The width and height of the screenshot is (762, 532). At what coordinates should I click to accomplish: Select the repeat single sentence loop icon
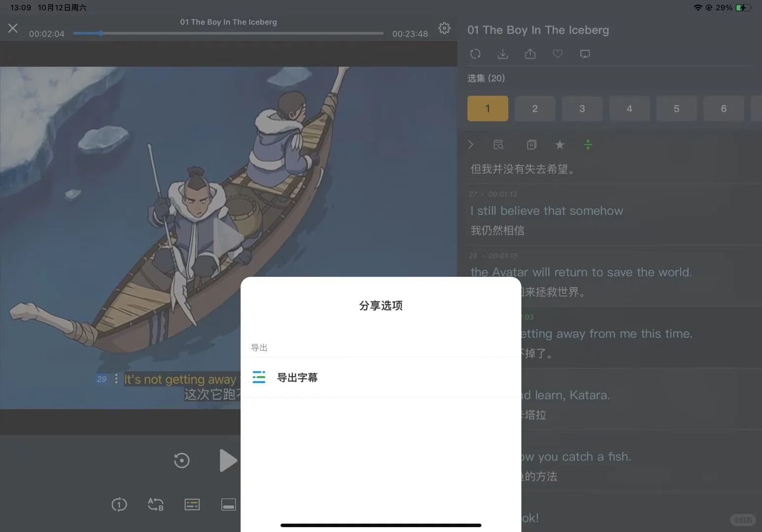pyautogui.click(x=119, y=504)
